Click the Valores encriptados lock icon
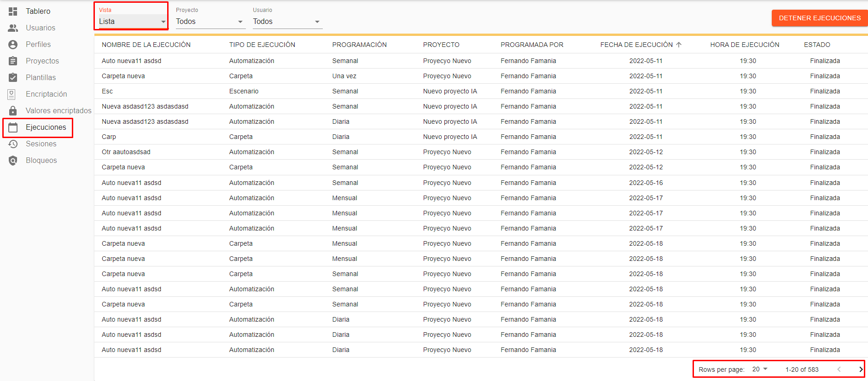The image size is (868, 381). pos(13,110)
